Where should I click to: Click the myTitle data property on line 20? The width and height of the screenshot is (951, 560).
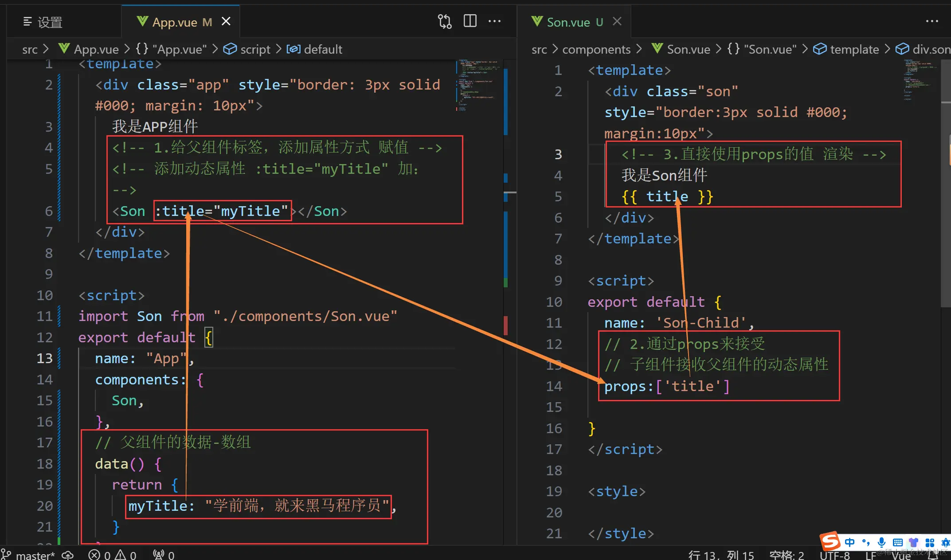tap(161, 506)
